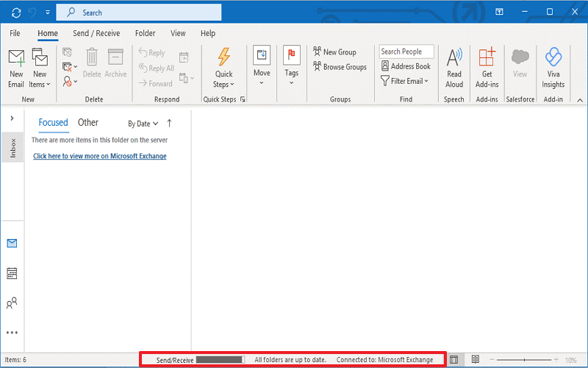Image resolution: width=588 pixels, height=368 pixels.
Task: Click the Ignore conversation icon
Action: pyautogui.click(x=67, y=52)
